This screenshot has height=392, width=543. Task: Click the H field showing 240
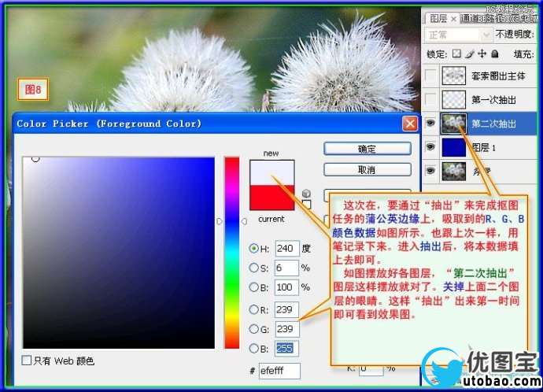click(x=287, y=248)
